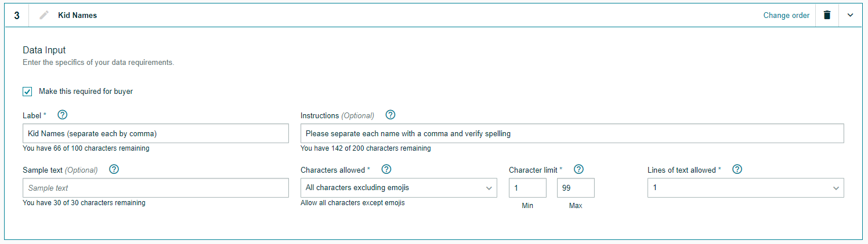Open the Characters allowed dropdown
This screenshot has height=244, width=868.
click(x=399, y=188)
